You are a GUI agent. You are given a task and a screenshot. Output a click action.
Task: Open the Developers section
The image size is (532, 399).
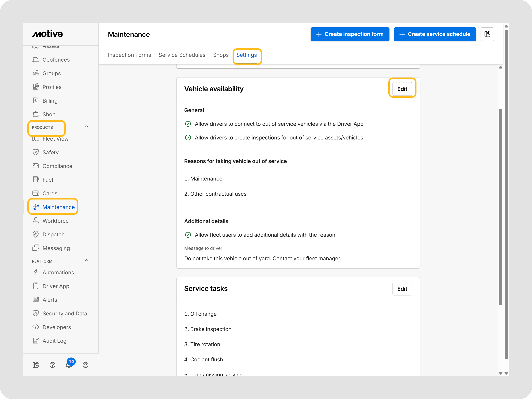click(x=51, y=327)
